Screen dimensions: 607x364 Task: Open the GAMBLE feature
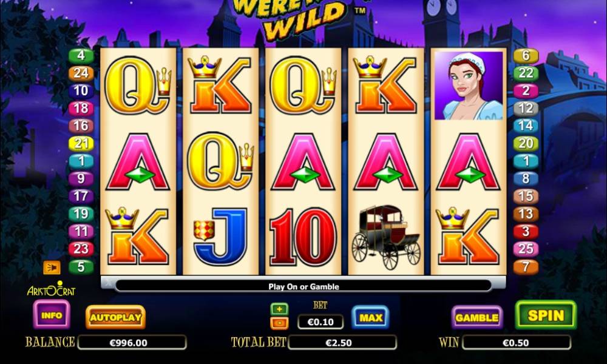tap(476, 317)
